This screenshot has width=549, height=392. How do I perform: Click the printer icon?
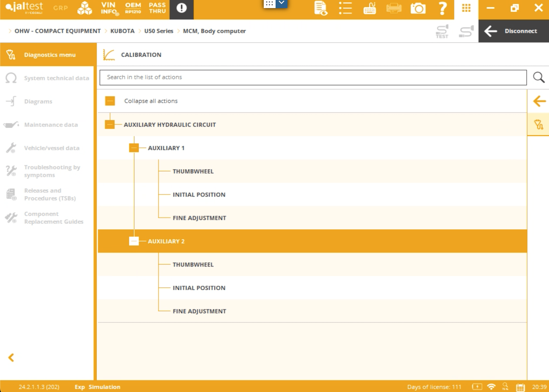pyautogui.click(x=394, y=9)
